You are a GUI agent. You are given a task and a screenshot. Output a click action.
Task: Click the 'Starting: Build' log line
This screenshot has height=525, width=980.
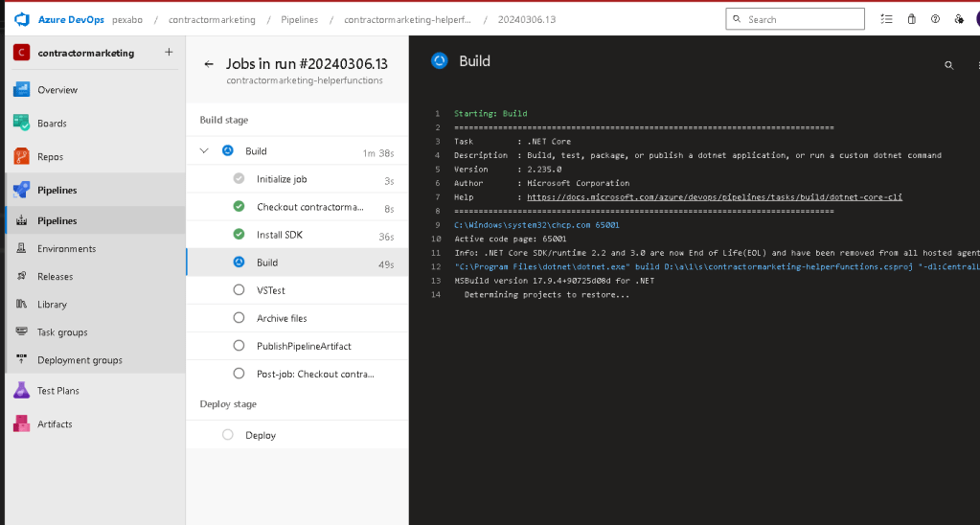(x=490, y=113)
